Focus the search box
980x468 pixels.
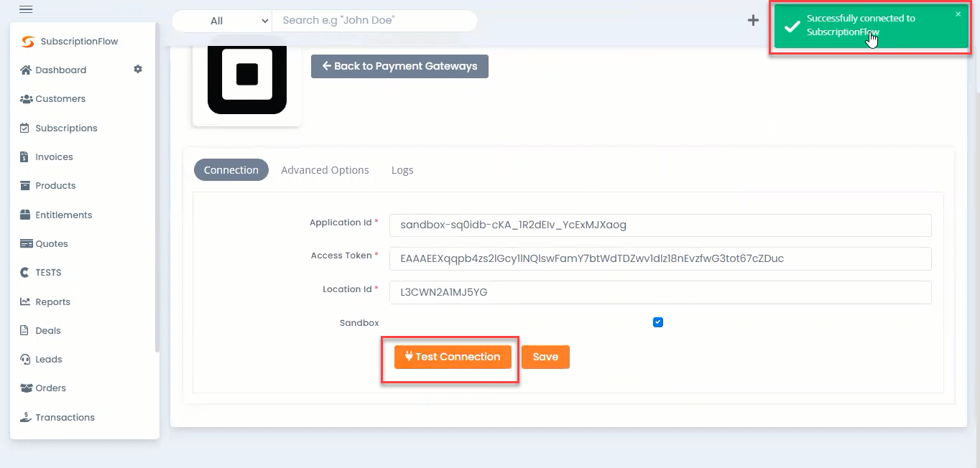click(374, 21)
